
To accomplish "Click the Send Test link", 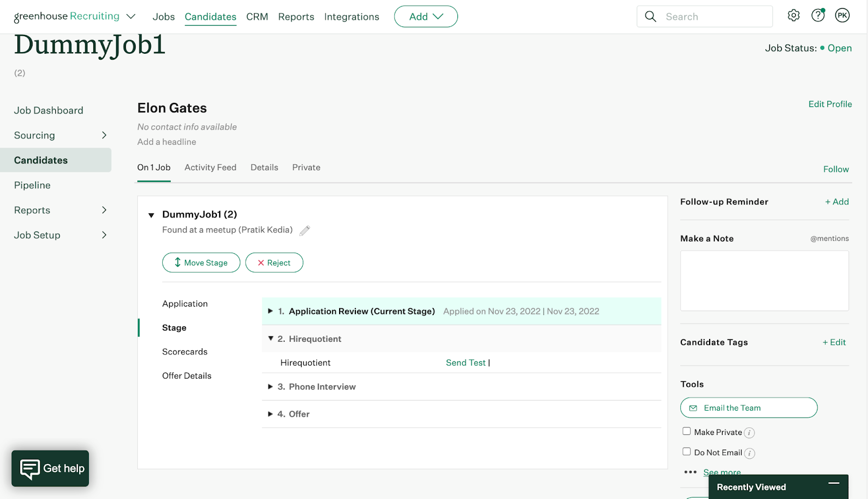I will [465, 363].
